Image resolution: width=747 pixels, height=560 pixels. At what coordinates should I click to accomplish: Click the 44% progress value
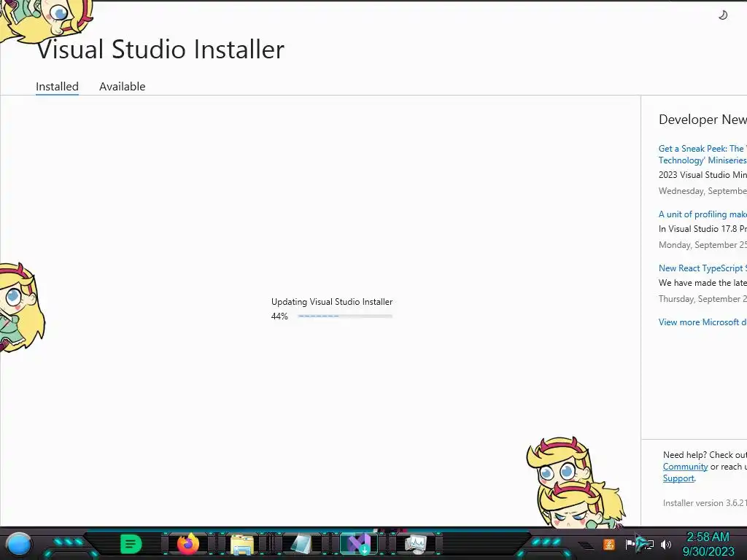[279, 316]
